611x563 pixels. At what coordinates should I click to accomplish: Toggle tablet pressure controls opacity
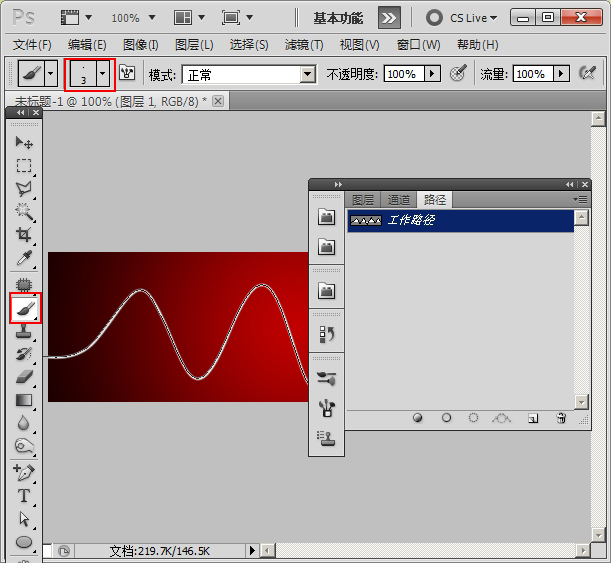tap(458, 73)
